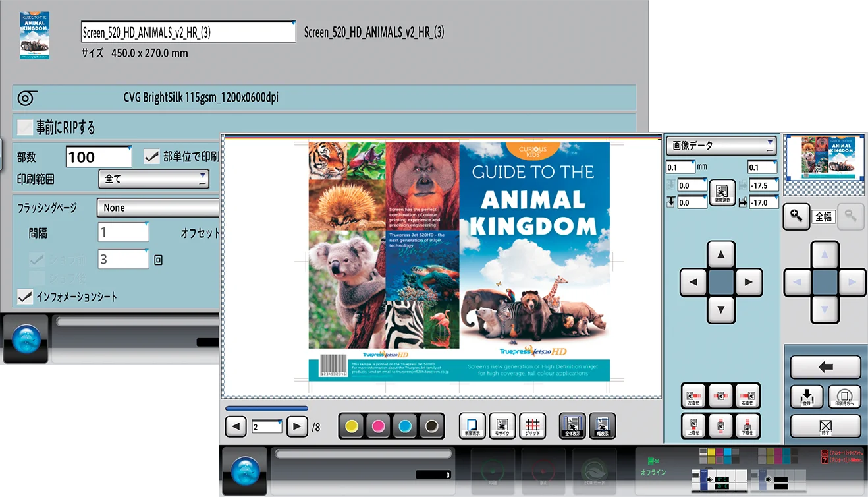Open the フラッシングページ dropdown showing None

point(158,208)
